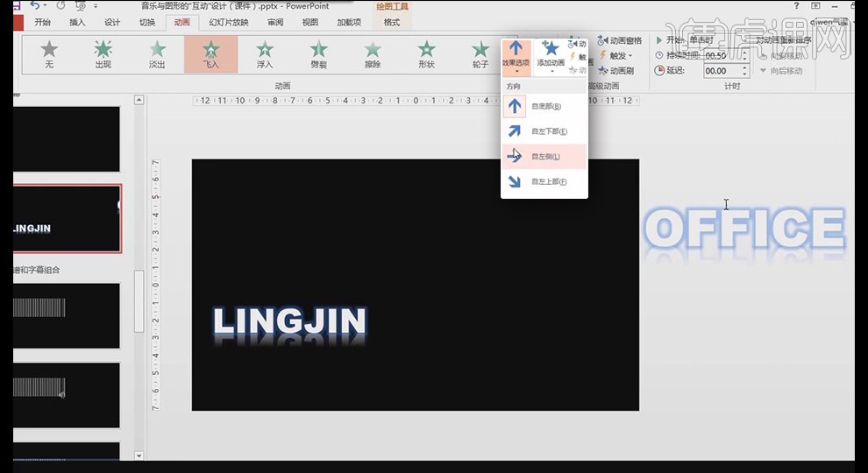This screenshot has height=473, width=868.
Task: Click the start-from-beginning slideshow icon
Action: coord(81,5)
